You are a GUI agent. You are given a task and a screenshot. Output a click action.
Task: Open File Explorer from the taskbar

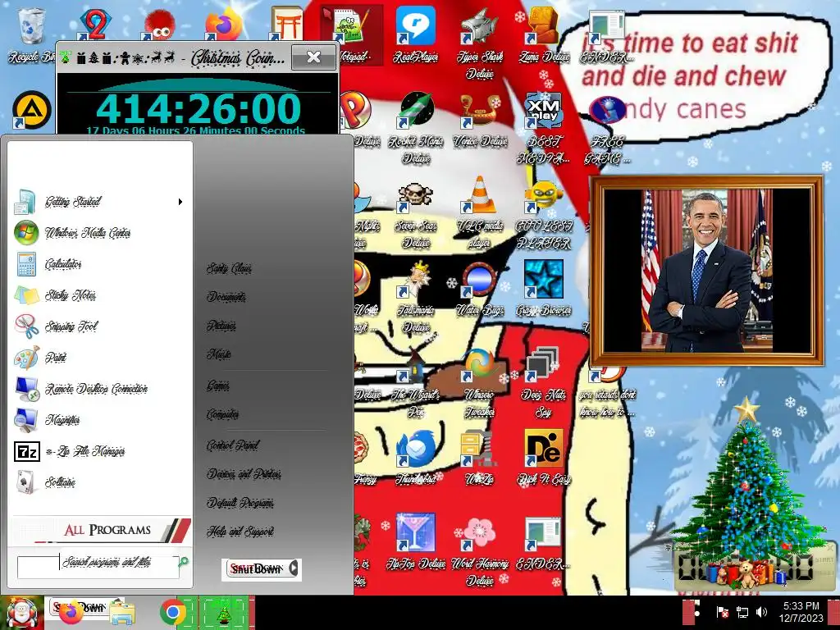pyautogui.click(x=122, y=614)
